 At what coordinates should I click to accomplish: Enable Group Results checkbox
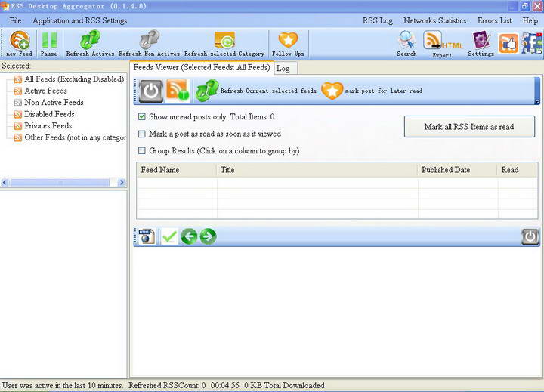coord(142,150)
